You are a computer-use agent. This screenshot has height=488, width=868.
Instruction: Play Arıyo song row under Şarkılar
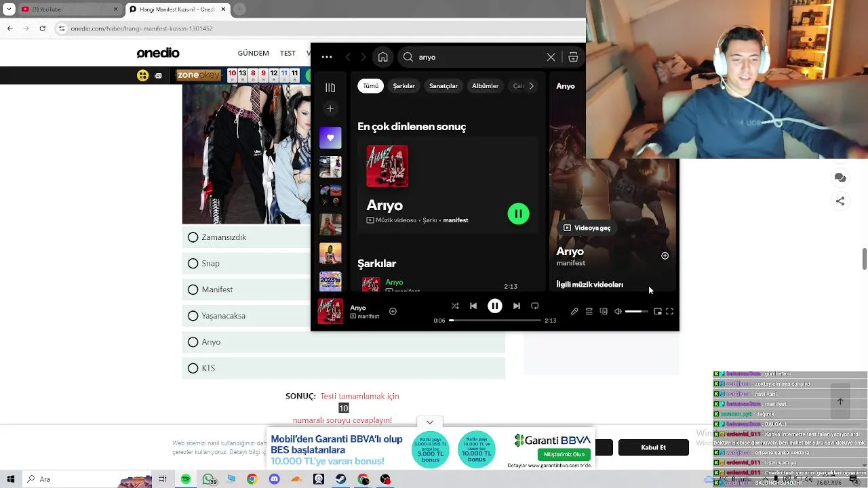tap(448, 285)
